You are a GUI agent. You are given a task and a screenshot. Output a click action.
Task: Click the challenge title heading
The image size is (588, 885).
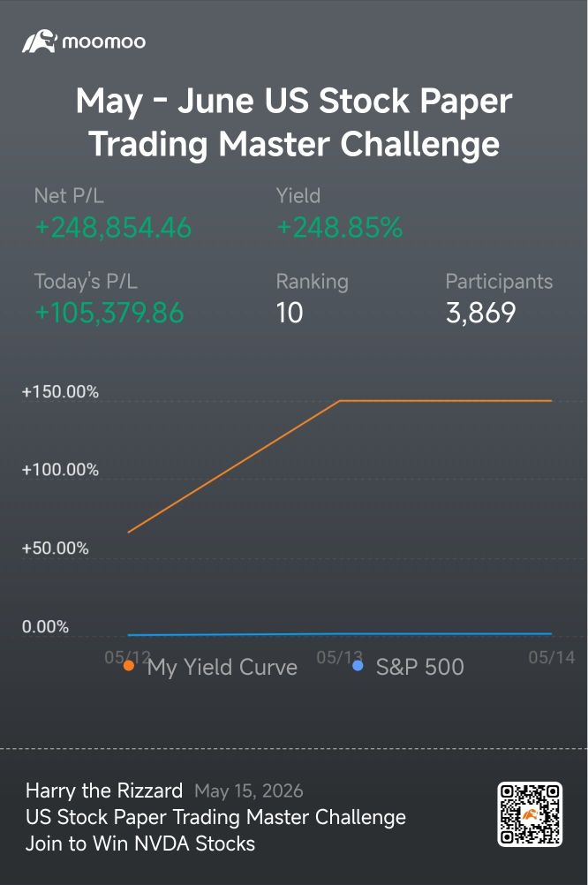click(294, 122)
